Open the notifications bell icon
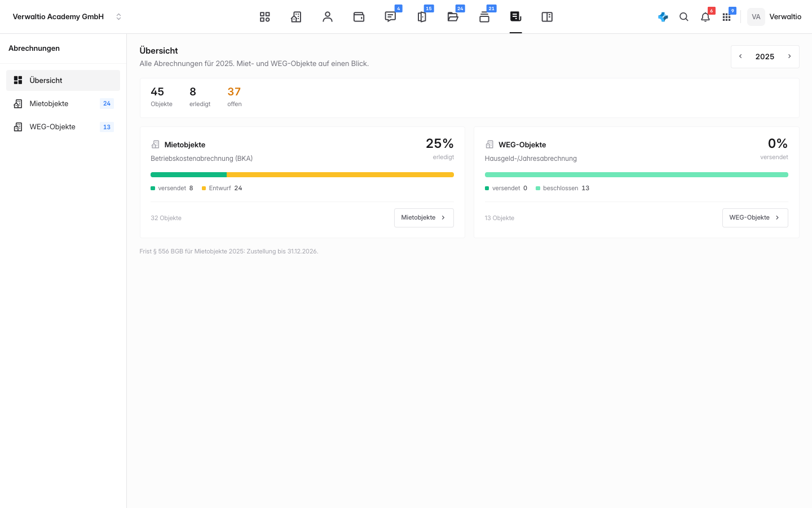The image size is (812, 508). pyautogui.click(x=705, y=17)
